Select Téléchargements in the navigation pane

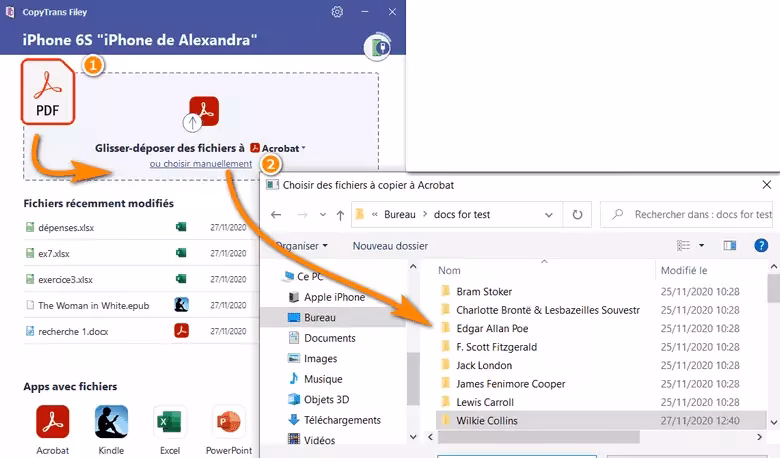click(342, 420)
